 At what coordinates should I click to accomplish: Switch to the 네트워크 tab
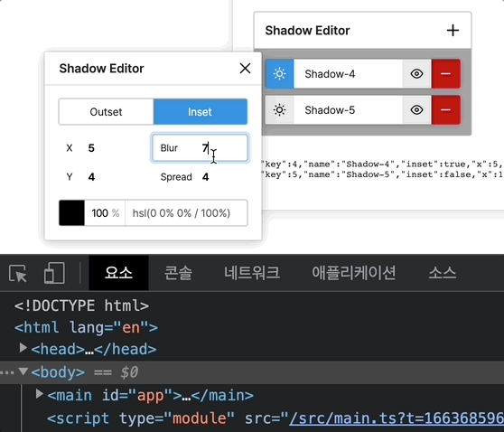252,273
